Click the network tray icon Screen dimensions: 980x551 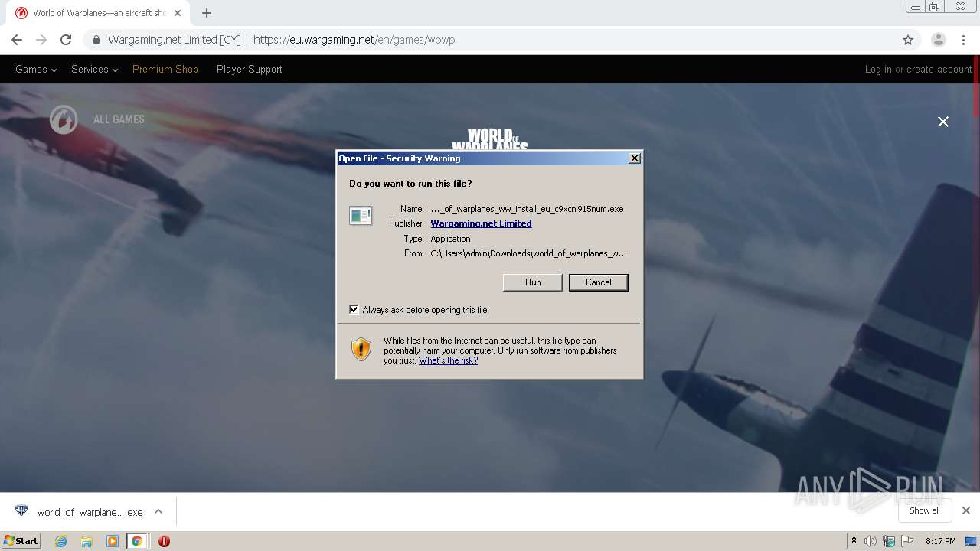click(x=889, y=541)
